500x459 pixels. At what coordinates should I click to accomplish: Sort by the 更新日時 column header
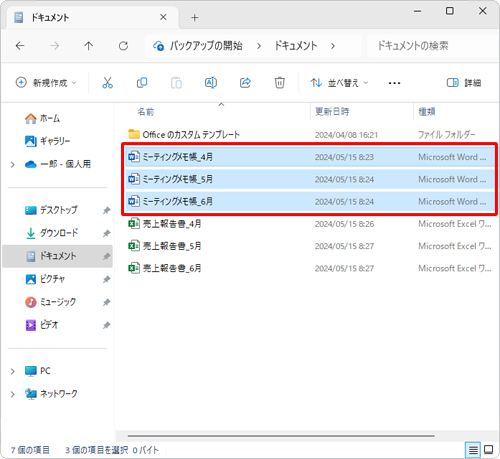tap(332, 112)
